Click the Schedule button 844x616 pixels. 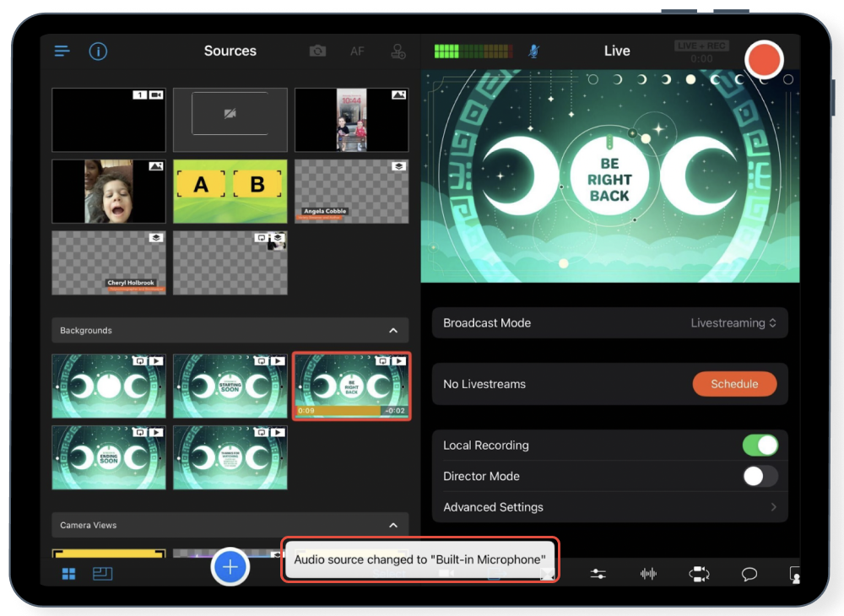(x=734, y=384)
